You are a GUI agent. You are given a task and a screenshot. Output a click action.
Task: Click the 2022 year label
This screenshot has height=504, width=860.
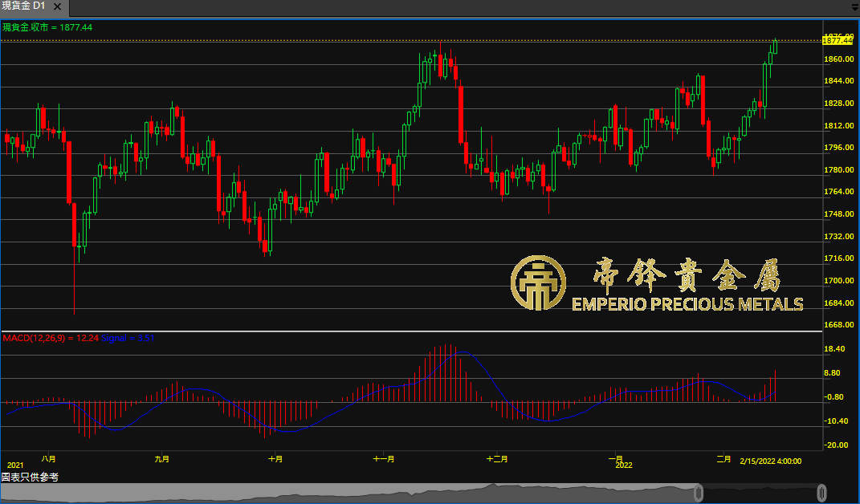[624, 465]
